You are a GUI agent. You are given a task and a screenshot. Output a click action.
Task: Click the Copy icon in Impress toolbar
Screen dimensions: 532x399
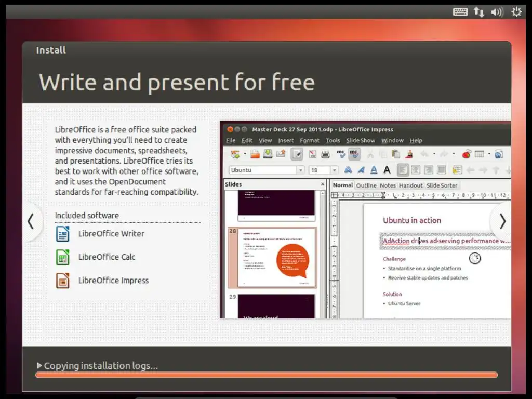pos(383,154)
